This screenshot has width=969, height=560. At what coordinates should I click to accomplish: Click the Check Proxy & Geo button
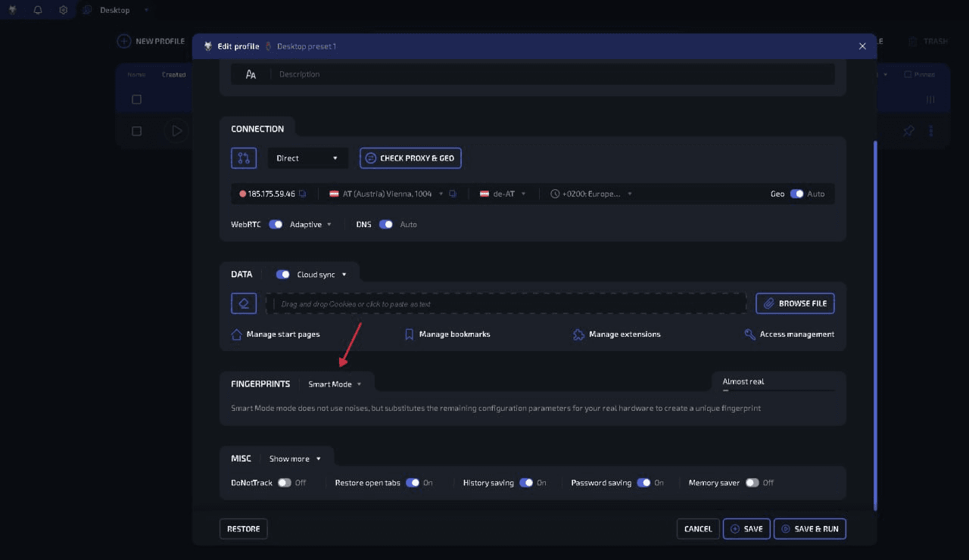410,158
